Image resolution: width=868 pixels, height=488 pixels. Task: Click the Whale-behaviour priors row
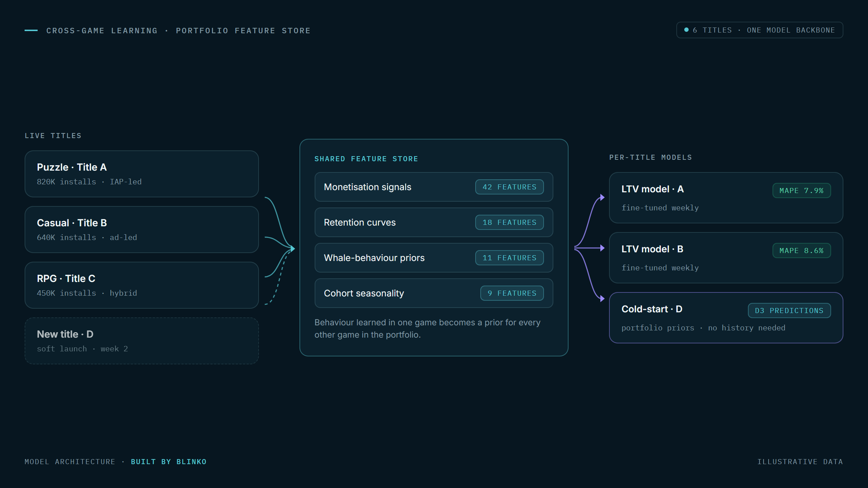[x=434, y=258]
